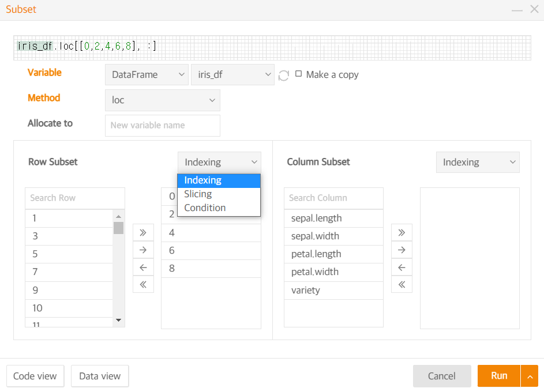Remove the selected row with the left arrow

[x=143, y=267]
